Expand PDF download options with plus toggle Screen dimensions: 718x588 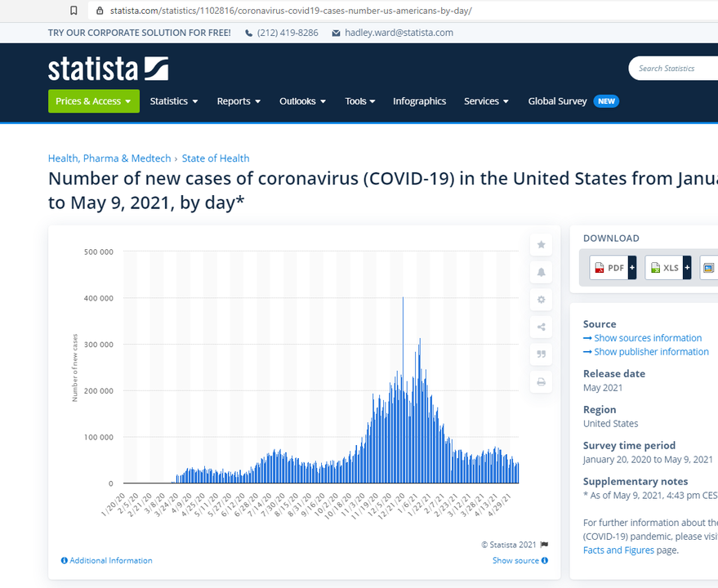pyautogui.click(x=631, y=267)
